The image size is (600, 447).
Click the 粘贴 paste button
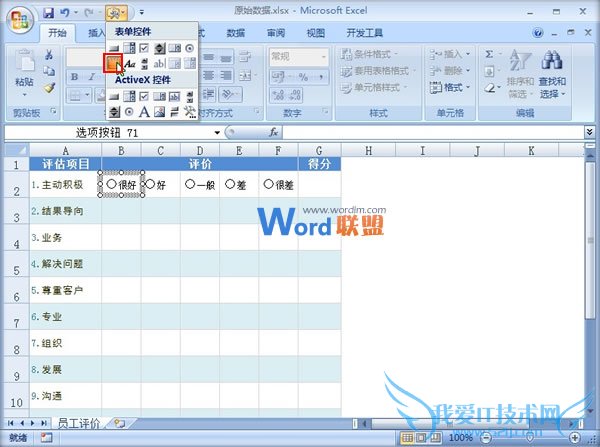[x=24, y=73]
